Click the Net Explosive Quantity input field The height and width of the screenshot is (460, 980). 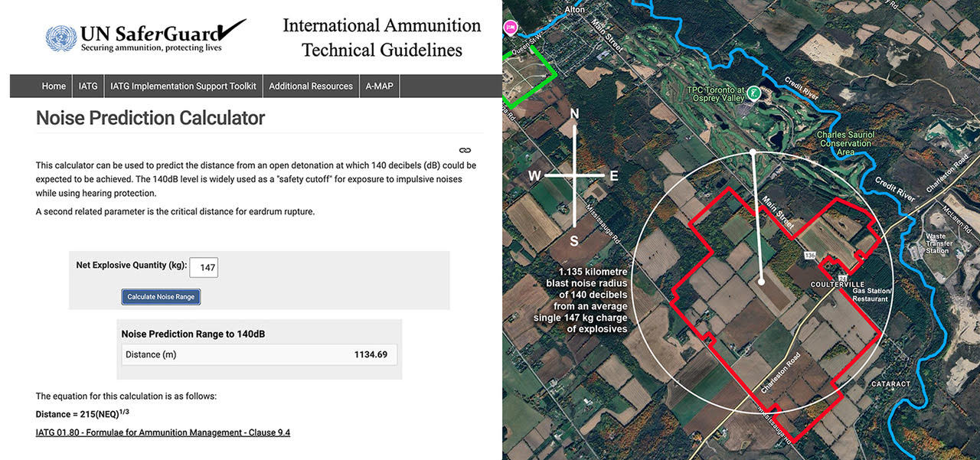(x=204, y=267)
